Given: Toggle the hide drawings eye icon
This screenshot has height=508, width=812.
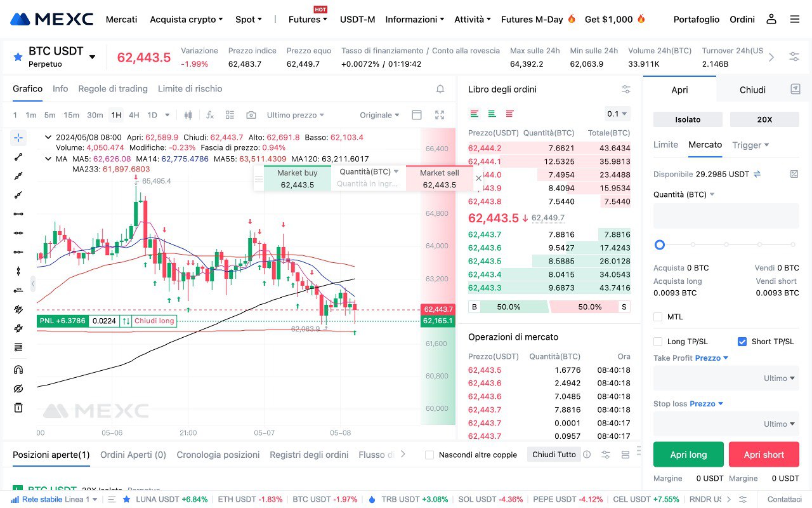Looking at the screenshot, I should pyautogui.click(x=18, y=389).
